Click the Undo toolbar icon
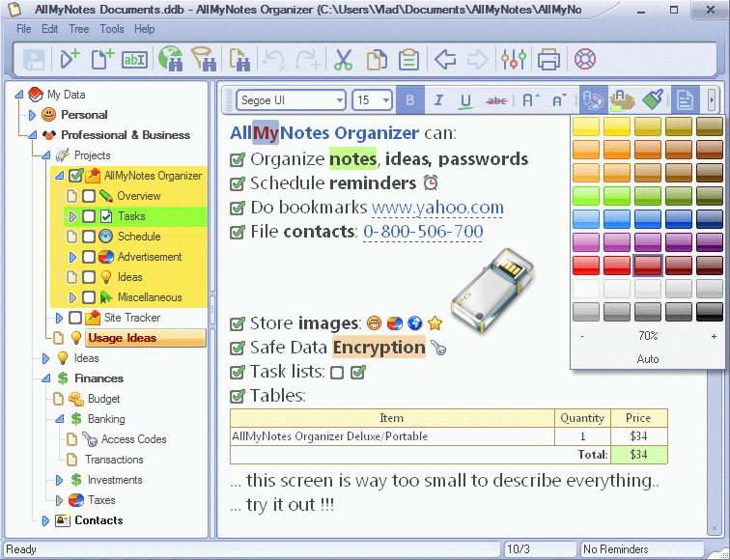 coord(274,60)
